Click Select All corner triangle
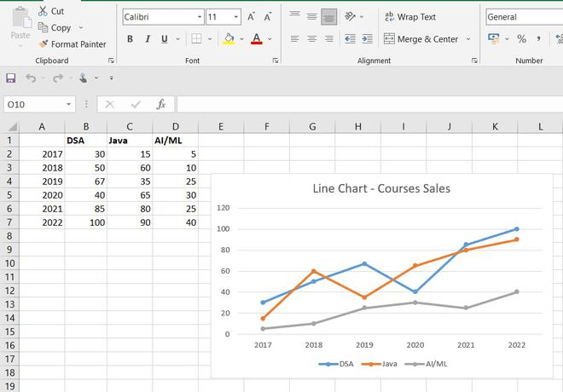 [x=13, y=127]
